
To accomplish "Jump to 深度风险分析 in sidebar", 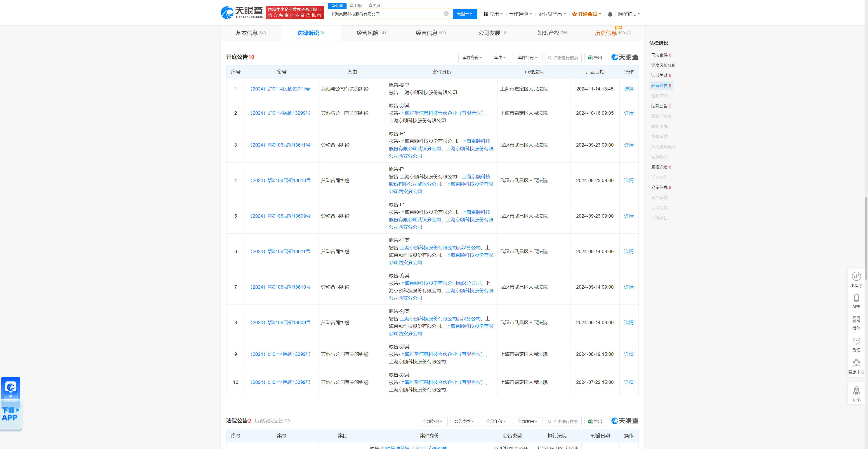I will click(x=663, y=65).
